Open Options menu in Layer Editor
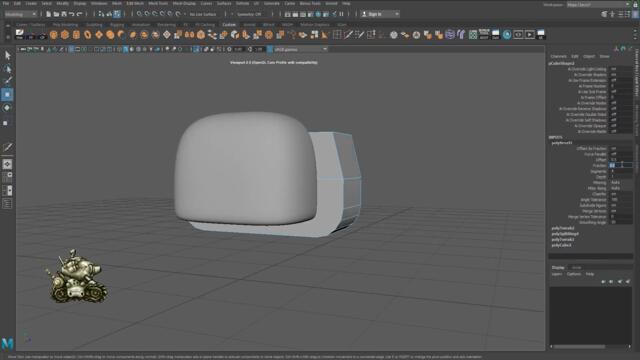Viewport: 640px width, 360px height. click(574, 274)
